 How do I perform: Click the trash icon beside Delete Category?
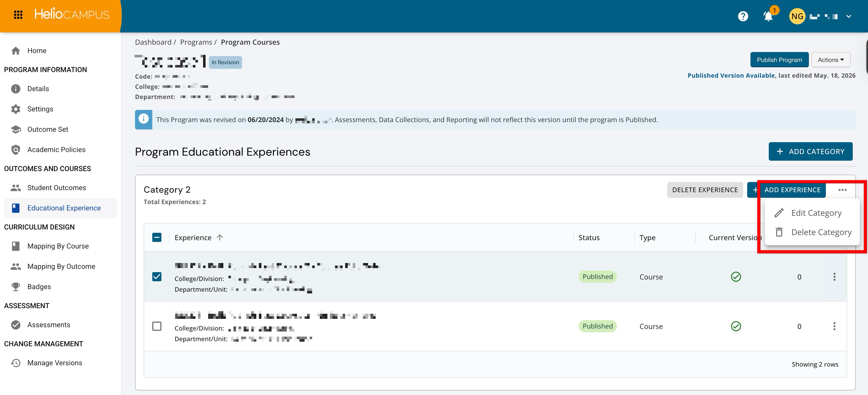(x=779, y=232)
